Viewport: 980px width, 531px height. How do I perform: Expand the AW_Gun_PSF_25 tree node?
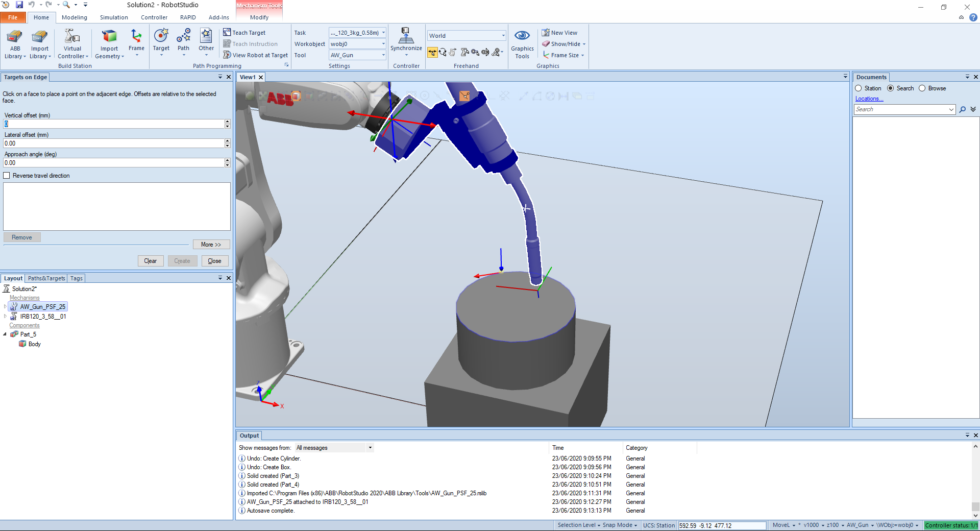click(x=5, y=307)
